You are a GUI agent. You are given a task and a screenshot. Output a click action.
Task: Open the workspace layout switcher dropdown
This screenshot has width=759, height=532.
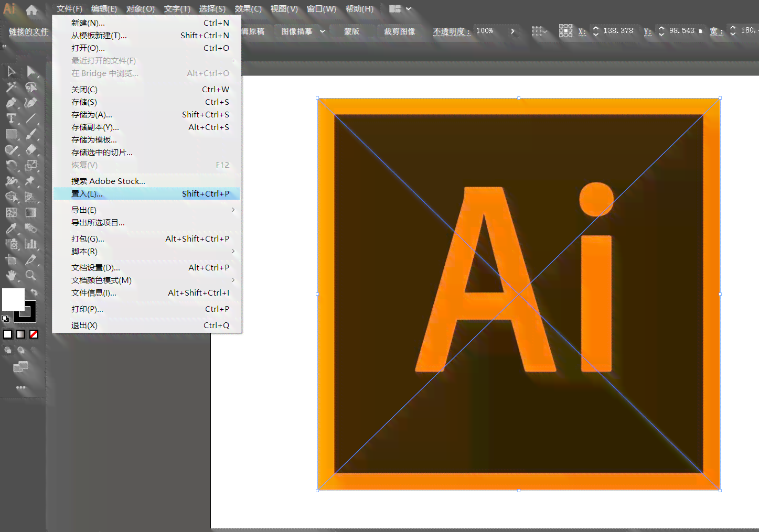[400, 9]
